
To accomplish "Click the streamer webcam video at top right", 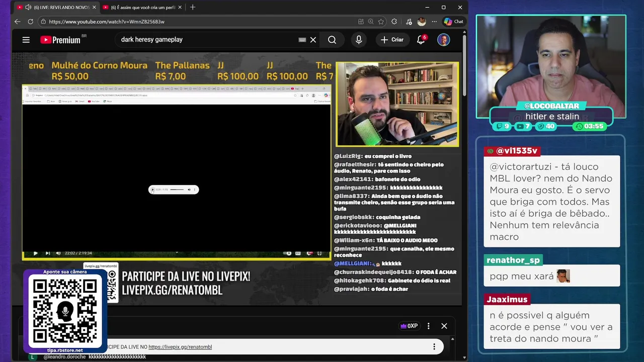I will pyautogui.click(x=551, y=66).
